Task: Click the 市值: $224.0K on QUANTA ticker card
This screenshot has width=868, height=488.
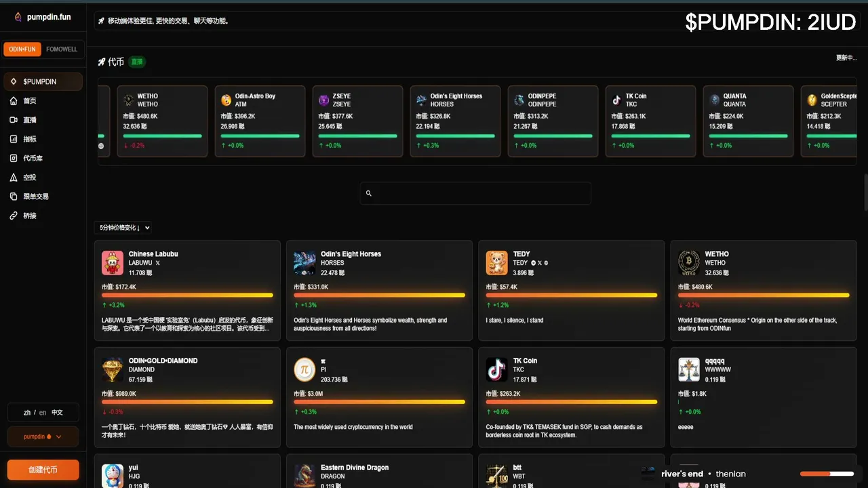Action: tap(726, 117)
